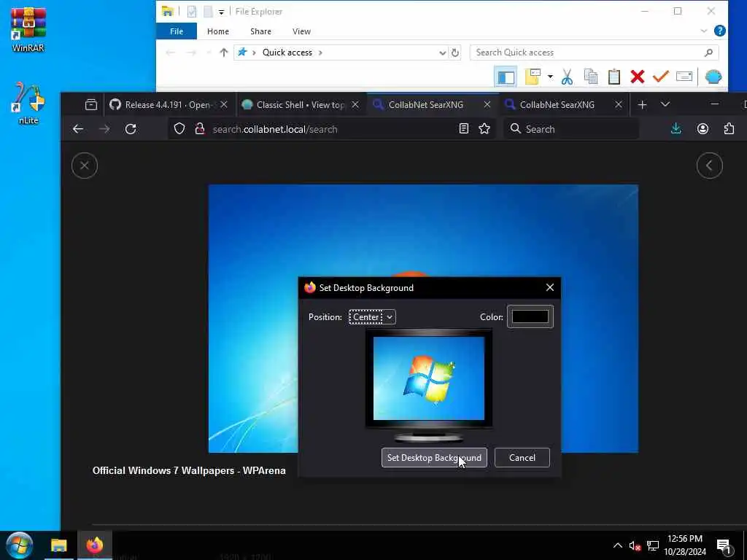Click the Quick access breadcrumb chevron
Image resolution: width=747 pixels, height=560 pixels.
coord(321,52)
